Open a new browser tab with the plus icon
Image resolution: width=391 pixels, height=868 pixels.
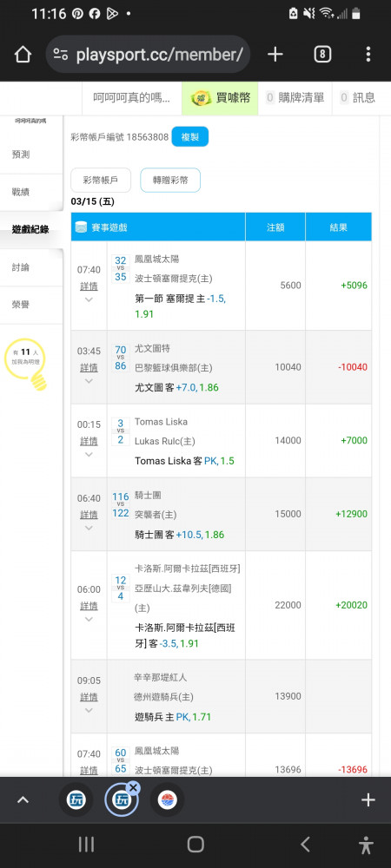(275, 54)
